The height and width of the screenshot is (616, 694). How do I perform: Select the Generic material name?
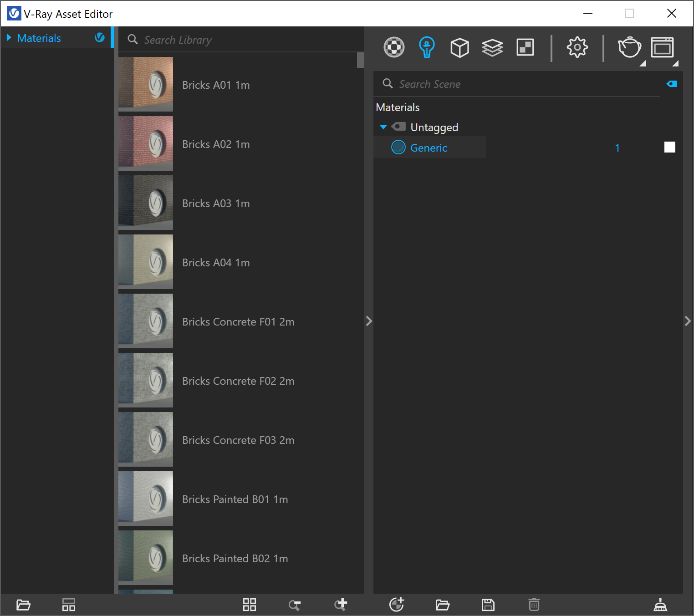429,148
